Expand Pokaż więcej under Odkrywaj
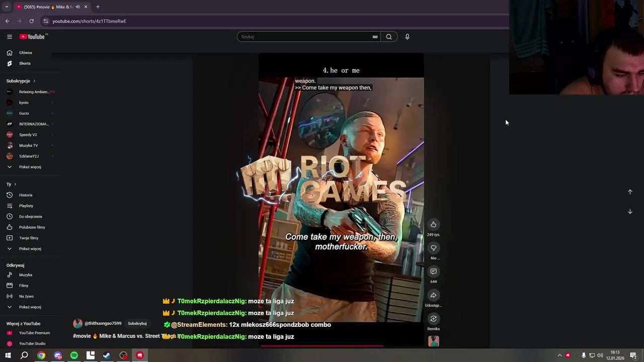 pos(30,307)
